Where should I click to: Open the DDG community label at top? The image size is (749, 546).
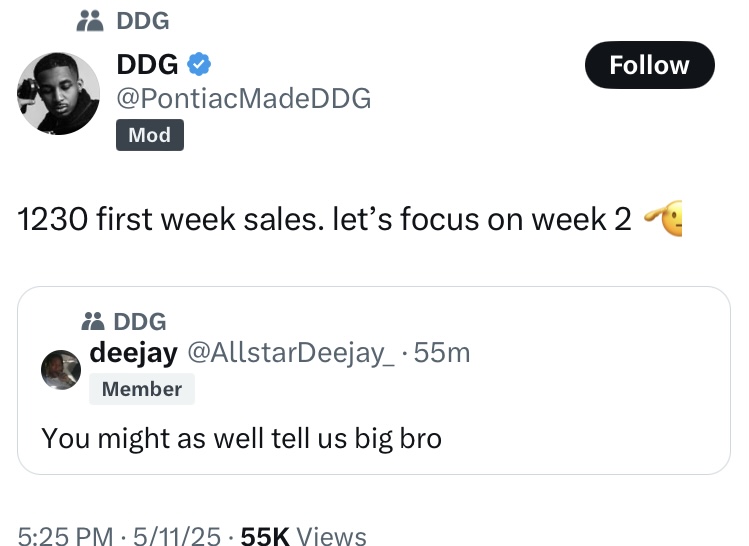point(143,20)
